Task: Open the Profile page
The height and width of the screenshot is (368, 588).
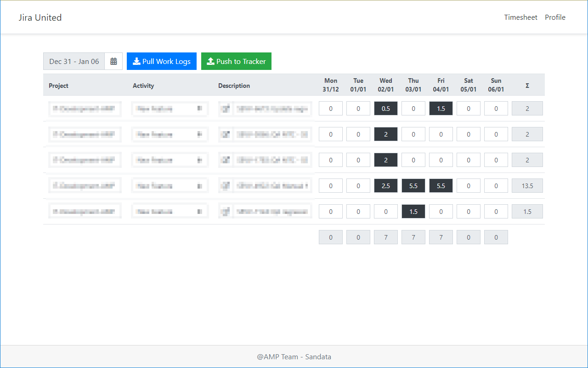Action: (555, 17)
